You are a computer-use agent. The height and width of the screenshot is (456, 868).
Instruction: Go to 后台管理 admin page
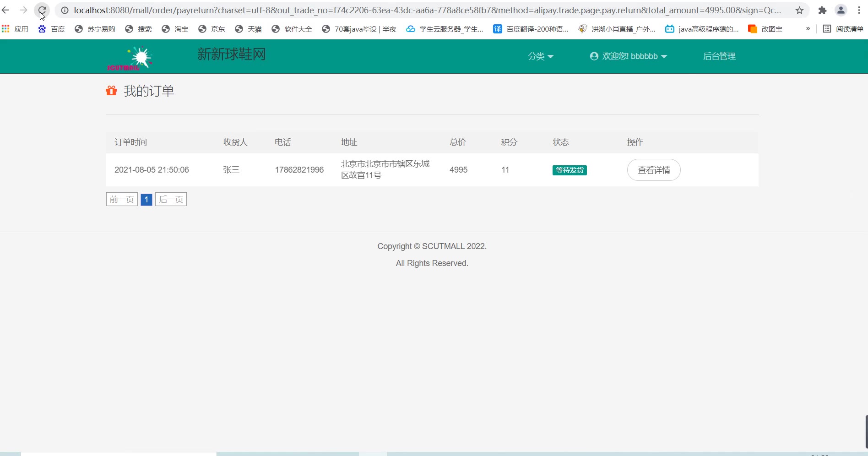pyautogui.click(x=719, y=56)
